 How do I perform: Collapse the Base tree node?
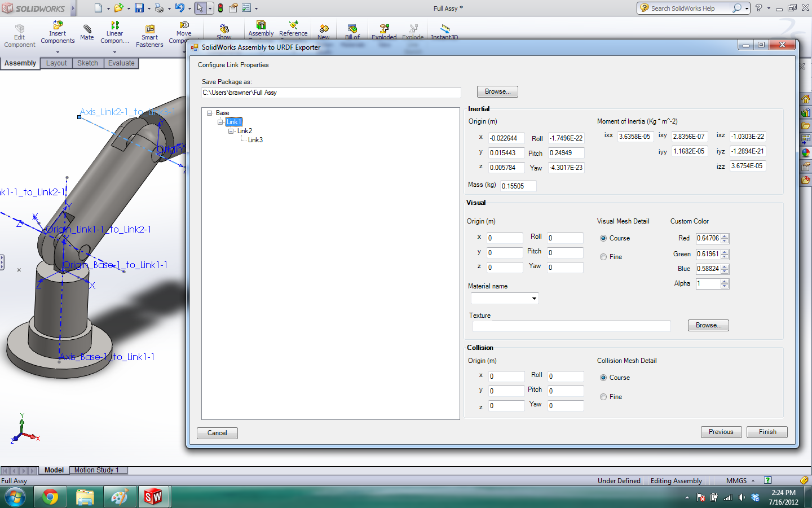coord(209,113)
